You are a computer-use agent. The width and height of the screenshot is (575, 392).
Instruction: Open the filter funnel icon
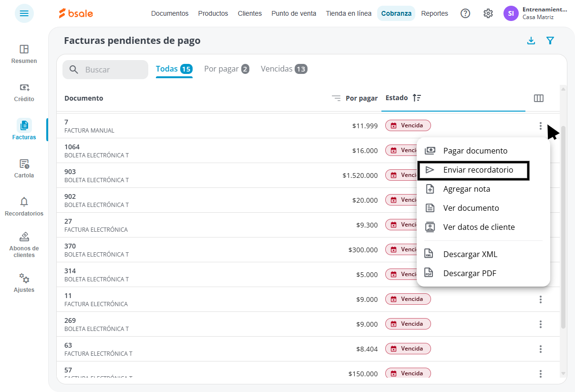(550, 41)
